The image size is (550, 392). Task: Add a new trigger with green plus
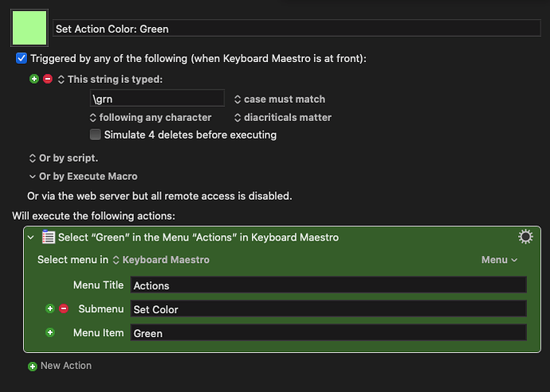coord(34,79)
